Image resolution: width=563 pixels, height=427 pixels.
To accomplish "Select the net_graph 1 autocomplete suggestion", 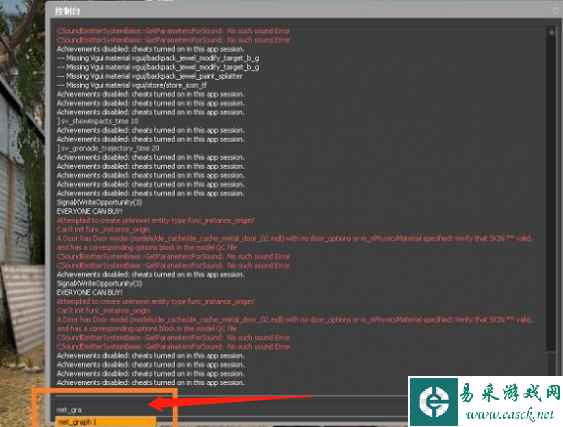I will point(106,422).
